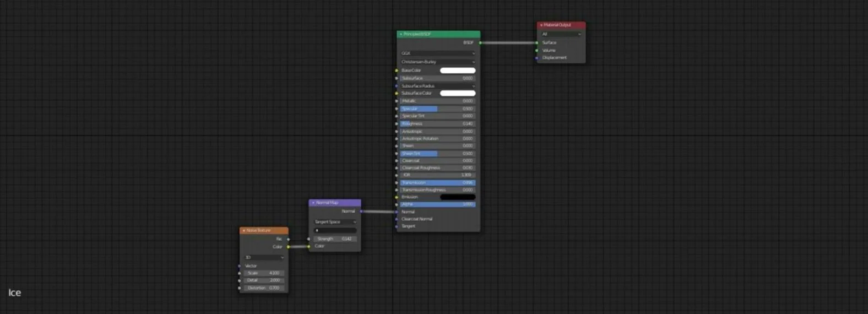The height and width of the screenshot is (314, 868).
Task: Click the Strength field in Normal Map
Action: (x=335, y=239)
